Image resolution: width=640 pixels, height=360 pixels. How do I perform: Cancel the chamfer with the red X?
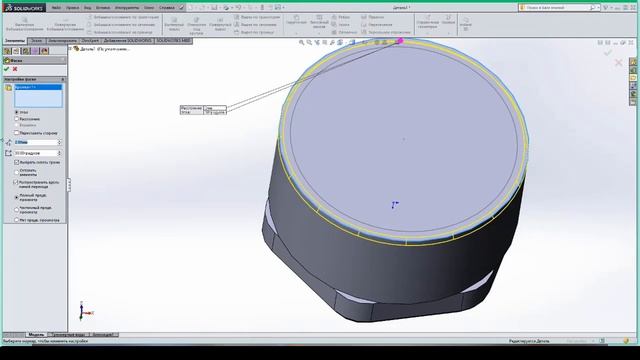pyautogui.click(x=15, y=69)
